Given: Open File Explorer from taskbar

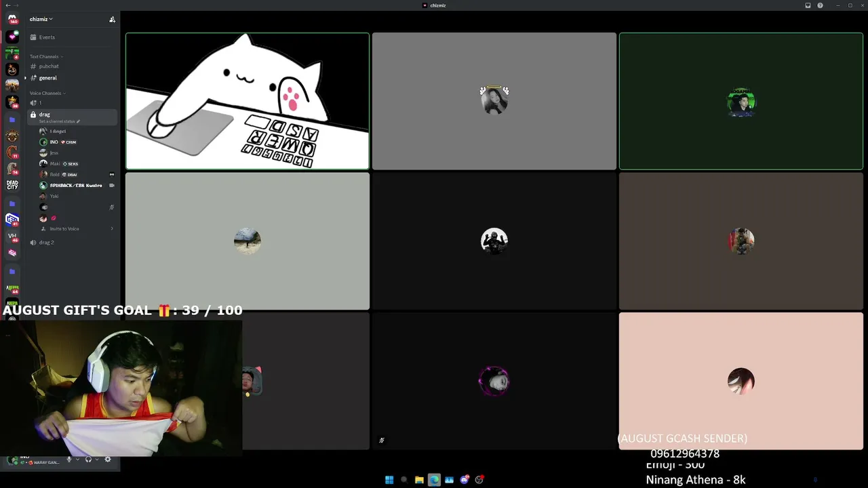Looking at the screenshot, I should point(419,480).
